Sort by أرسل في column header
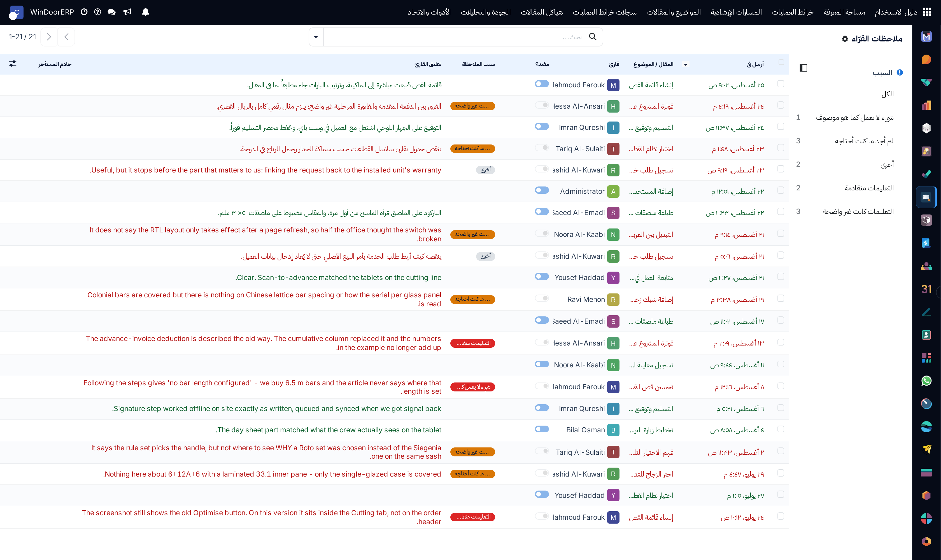 pos(755,64)
